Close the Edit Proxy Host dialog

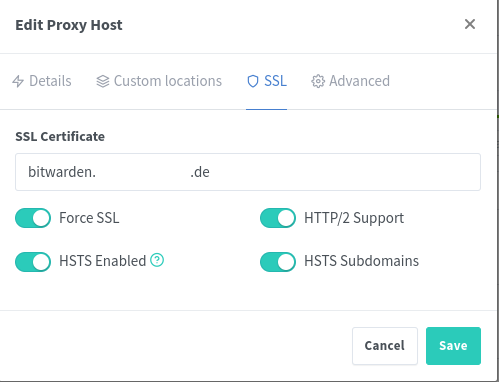(470, 24)
